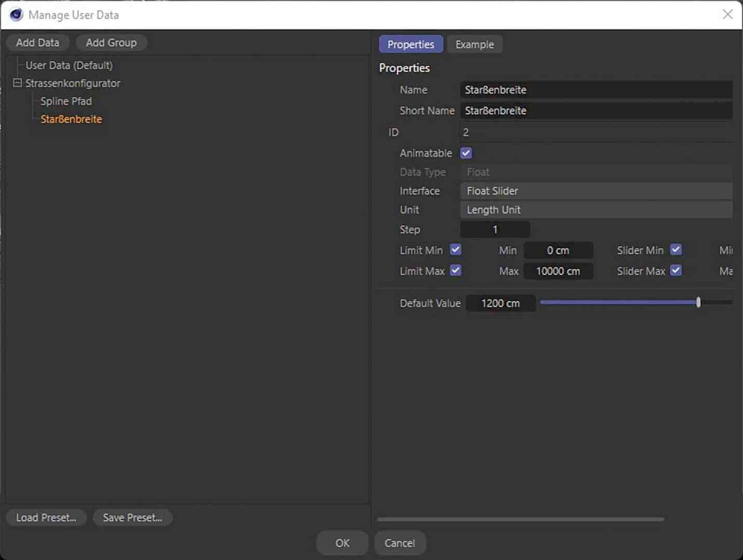Click the Add Group button
This screenshot has height=560, width=743.
coord(111,43)
